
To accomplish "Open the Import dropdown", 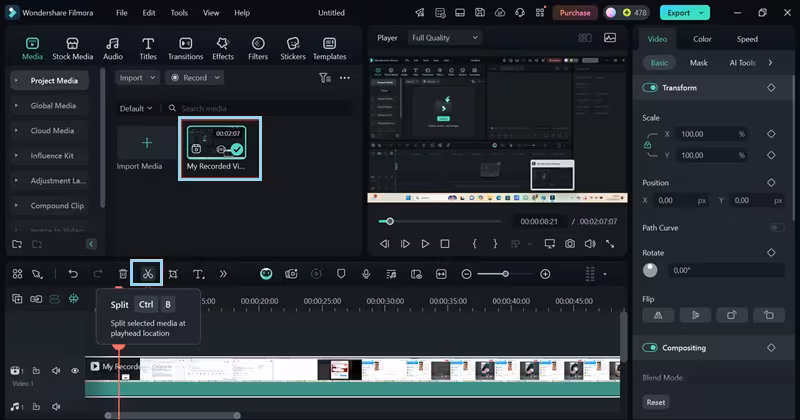I will coord(137,78).
